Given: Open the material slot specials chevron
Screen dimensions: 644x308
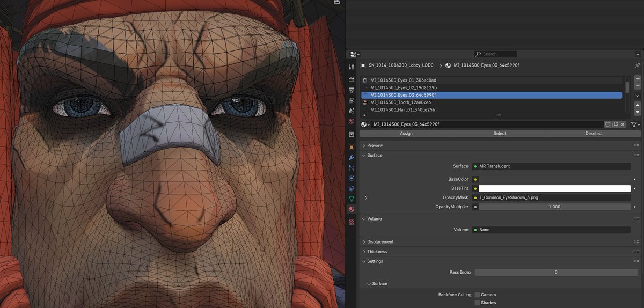Looking at the screenshot, I should (638, 96).
